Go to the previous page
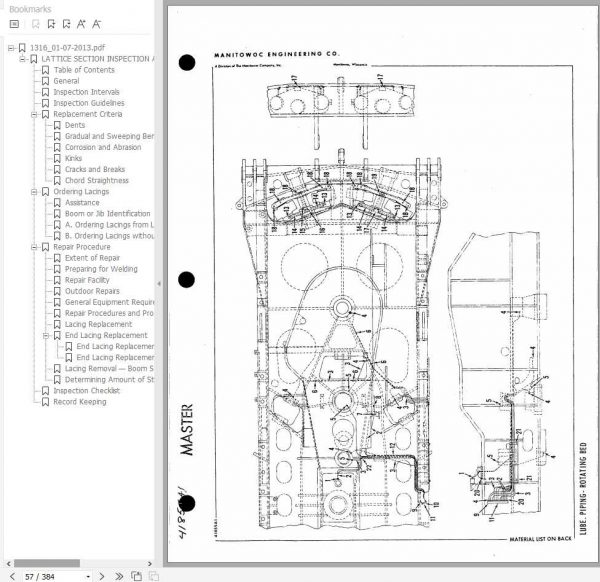 (x=12, y=576)
